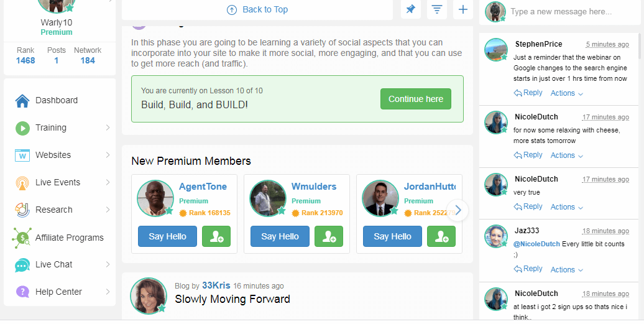Open Dashboard via the home icon
This screenshot has width=644, height=324.
pyautogui.click(x=22, y=101)
